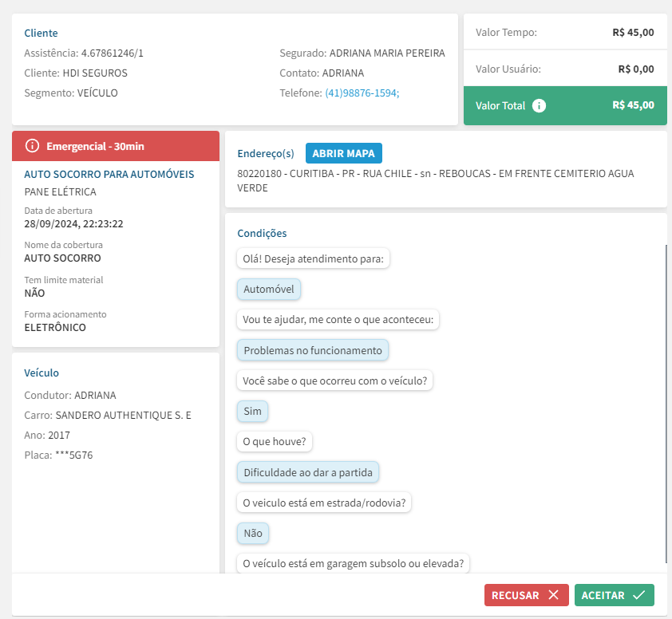672x619 pixels.
Task: Click the checkmark icon on ACEITAR button
Action: 638,595
